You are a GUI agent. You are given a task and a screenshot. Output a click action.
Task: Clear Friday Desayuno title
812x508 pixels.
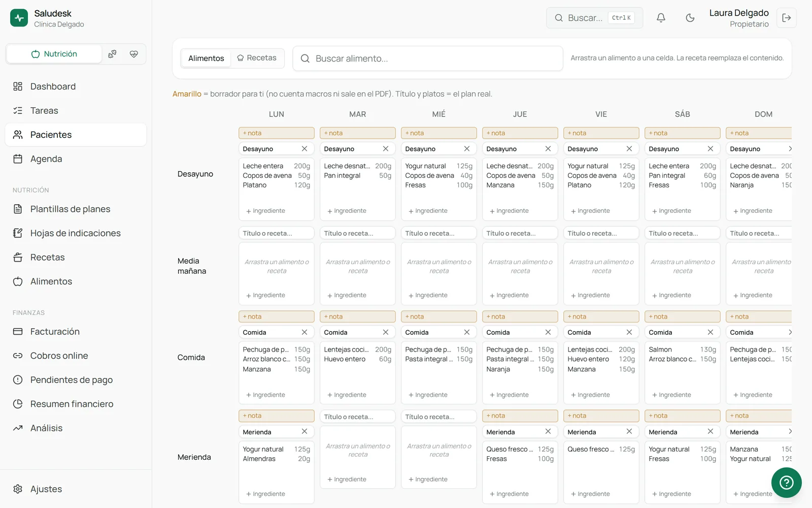click(x=629, y=149)
